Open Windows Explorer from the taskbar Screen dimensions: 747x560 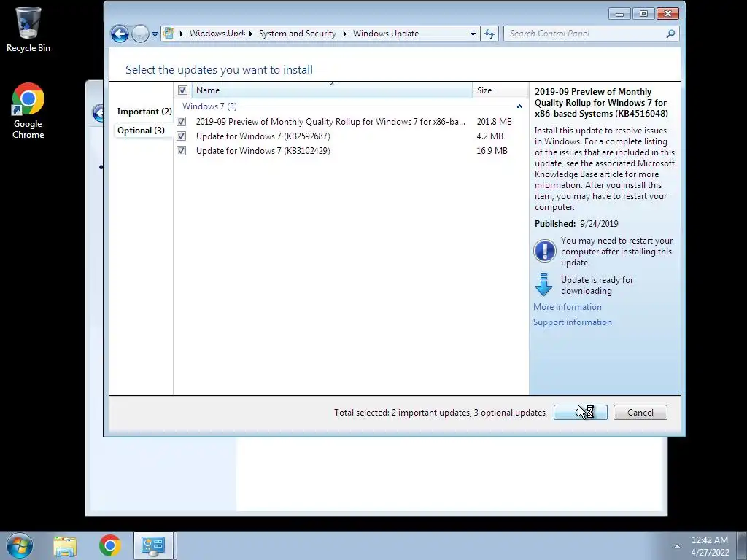(x=65, y=545)
